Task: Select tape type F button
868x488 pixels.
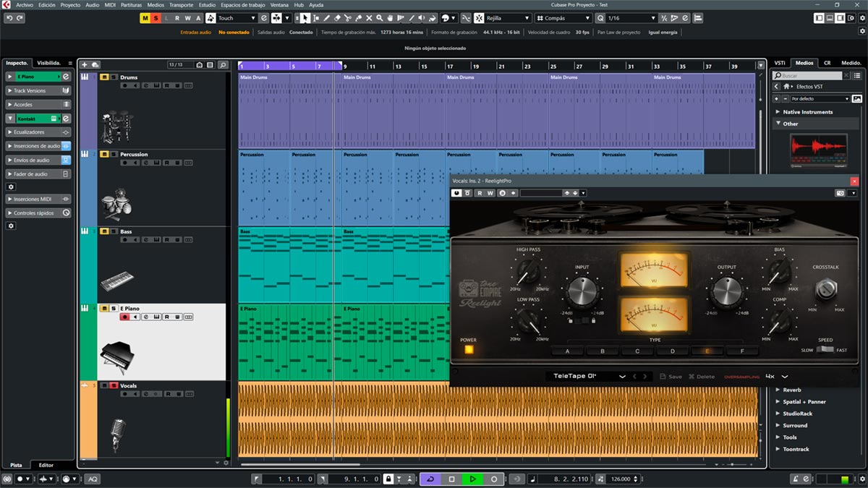Action: pos(742,351)
